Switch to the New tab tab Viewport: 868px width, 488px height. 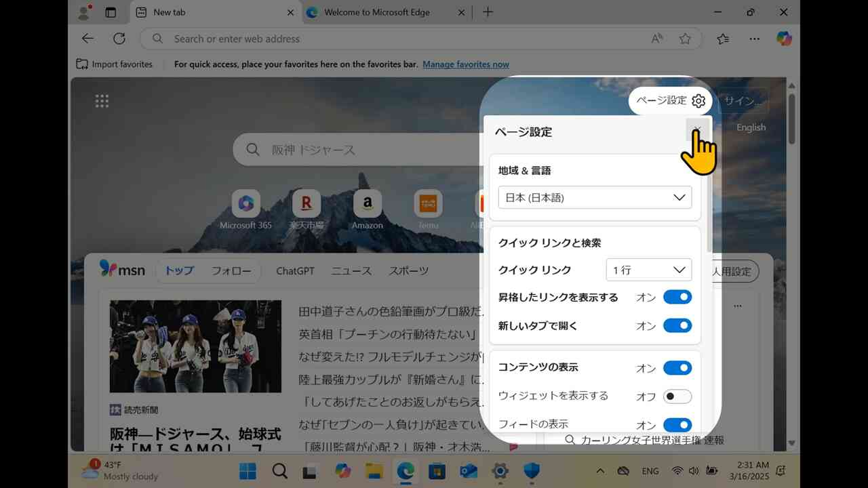pos(215,12)
